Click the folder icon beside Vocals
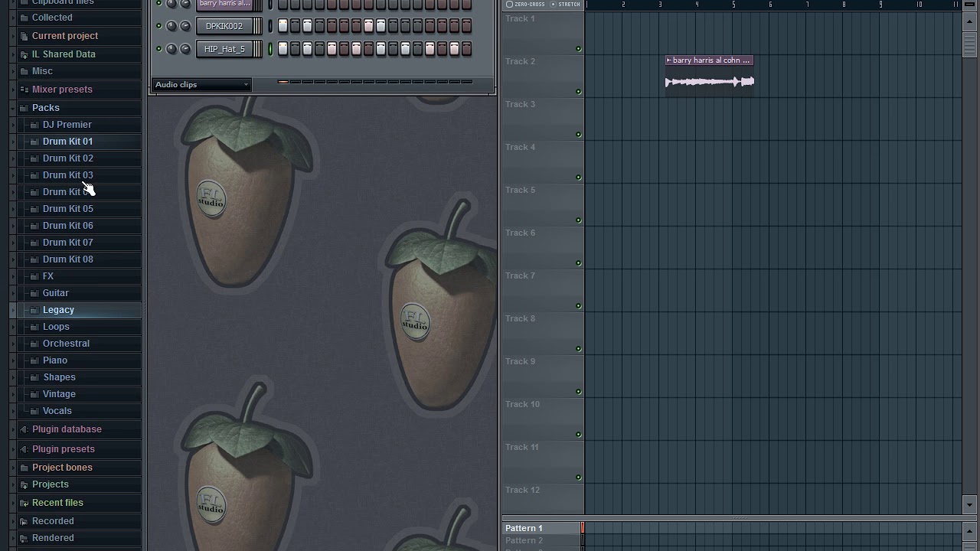Image resolution: width=980 pixels, height=551 pixels. (x=34, y=411)
